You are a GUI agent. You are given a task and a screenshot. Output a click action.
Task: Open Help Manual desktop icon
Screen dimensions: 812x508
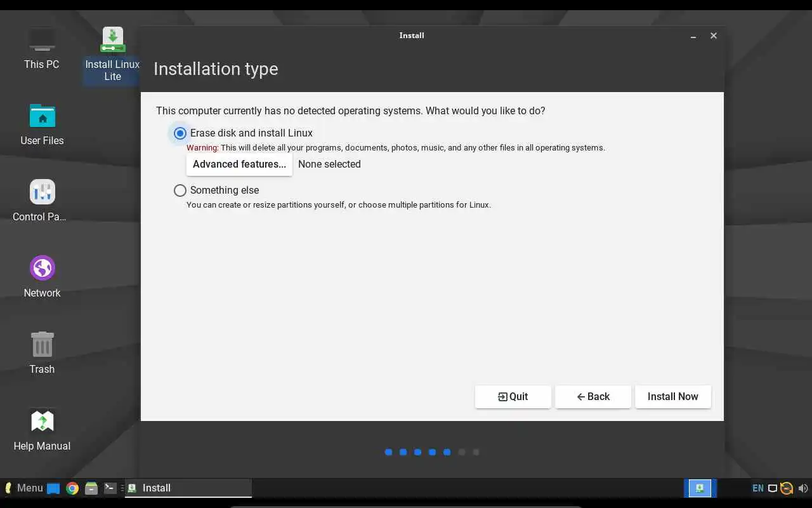click(42, 430)
